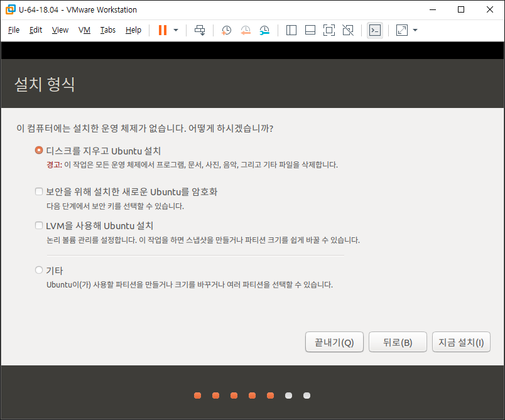The height and width of the screenshot is (420, 505).
Task: Click '다음 단계에서 보안 키를 선택할 수 있습니다.' text
Action: (x=116, y=206)
